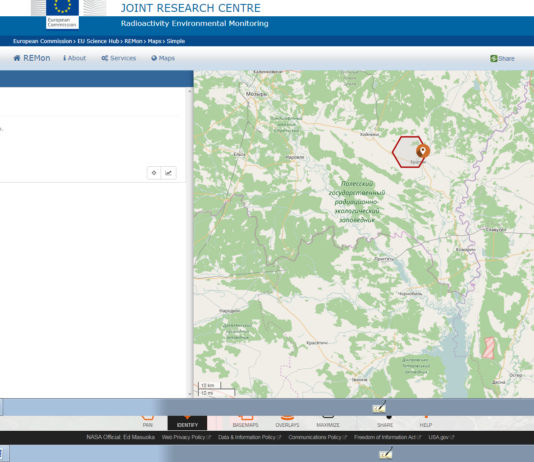This screenshot has width=534, height=462.
Task: Click the MAXIMIZE tool
Action: (328, 423)
